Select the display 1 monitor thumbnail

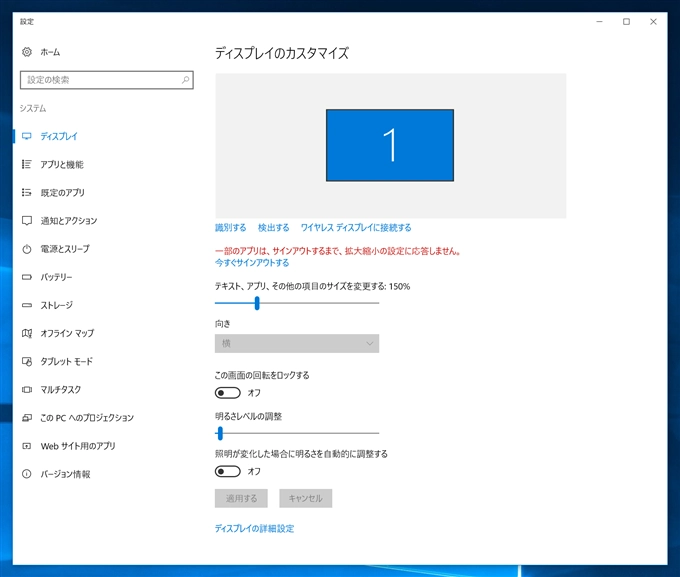click(390, 145)
